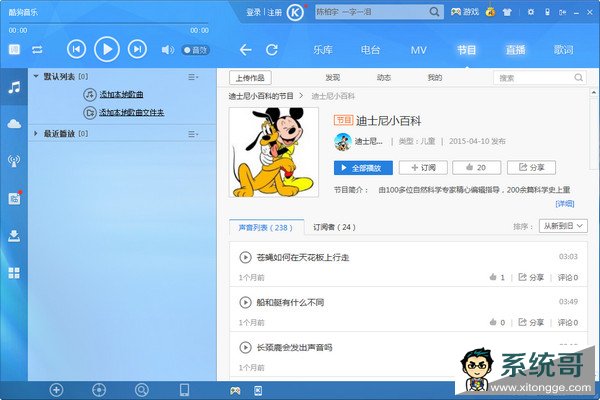Screen dimensions: 600x400
Task: Switch to MV tab
Action: click(x=418, y=50)
